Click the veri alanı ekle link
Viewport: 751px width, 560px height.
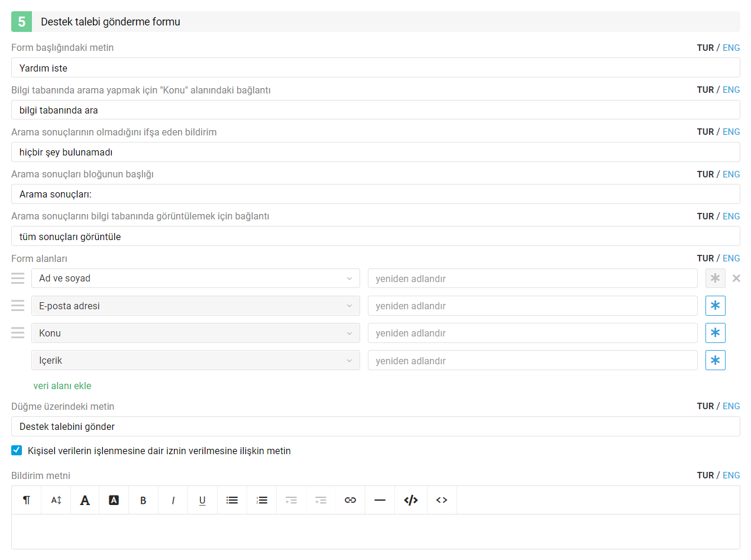coord(62,386)
